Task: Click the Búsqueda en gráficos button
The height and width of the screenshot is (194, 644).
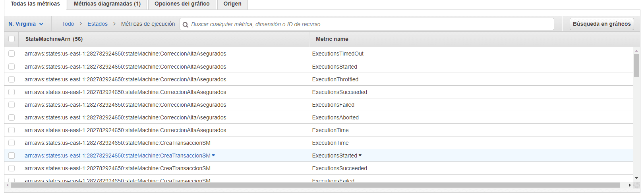Action: (x=601, y=24)
